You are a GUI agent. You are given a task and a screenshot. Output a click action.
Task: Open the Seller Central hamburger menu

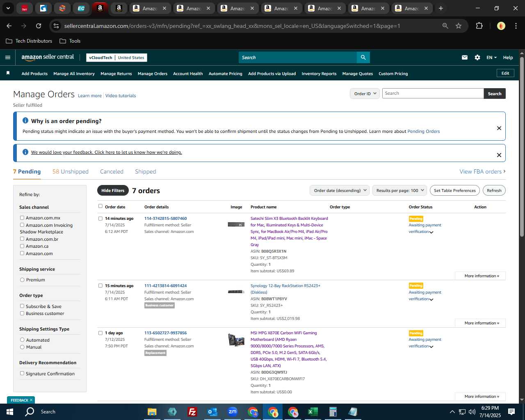[x=7, y=57]
